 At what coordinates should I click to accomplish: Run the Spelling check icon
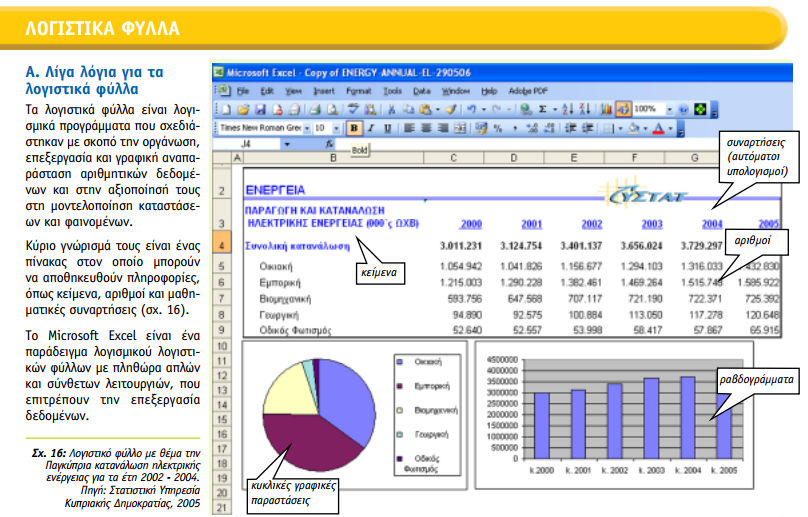coord(353,108)
